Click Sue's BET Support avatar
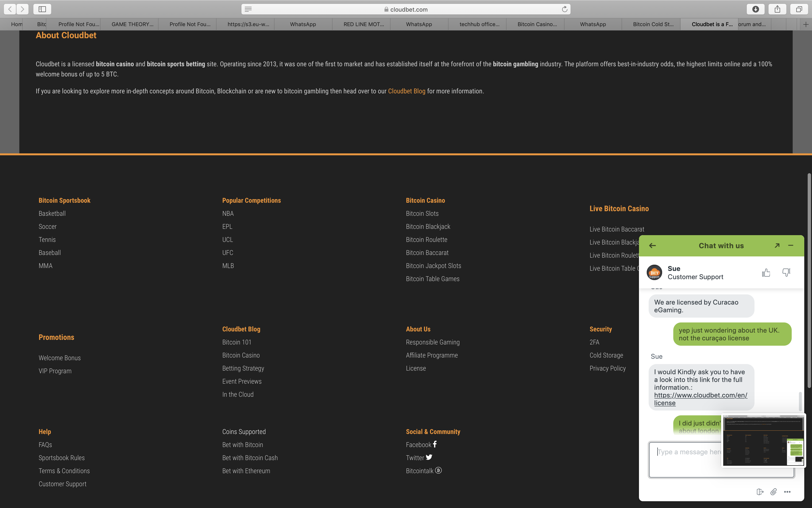 (654, 272)
